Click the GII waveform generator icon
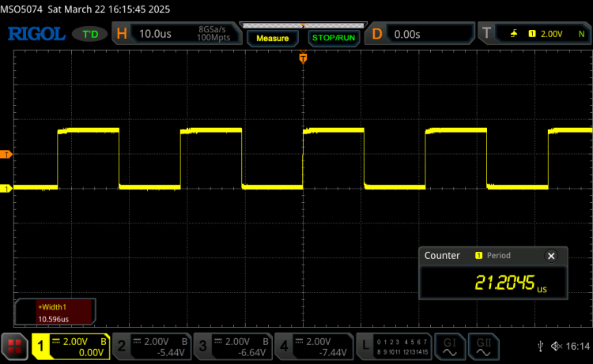This screenshot has width=593, height=364. coord(483,345)
